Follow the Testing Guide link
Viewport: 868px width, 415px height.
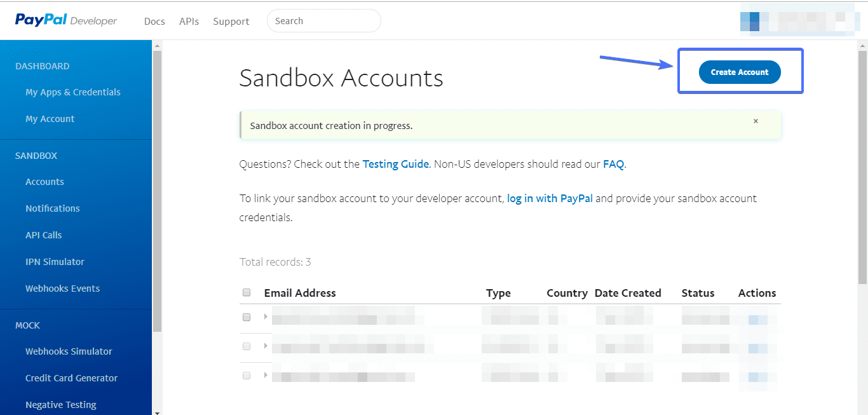395,164
